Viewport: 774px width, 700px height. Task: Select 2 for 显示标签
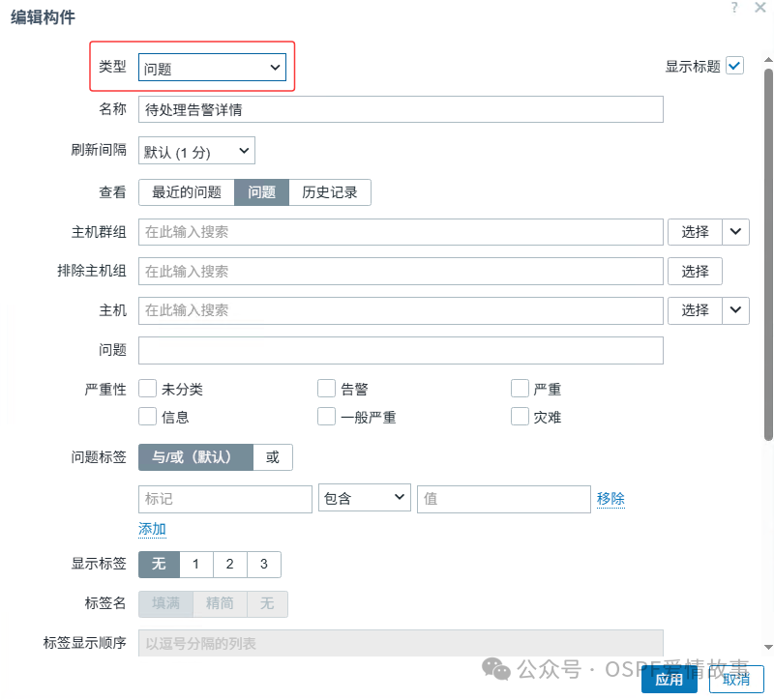coord(230,565)
